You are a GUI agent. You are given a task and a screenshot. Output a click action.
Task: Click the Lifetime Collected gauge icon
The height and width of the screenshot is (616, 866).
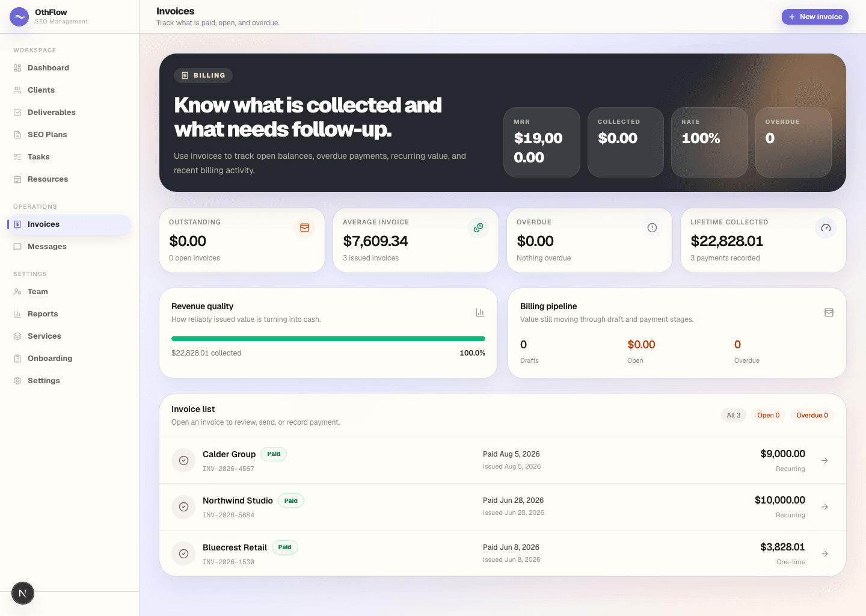[826, 228]
